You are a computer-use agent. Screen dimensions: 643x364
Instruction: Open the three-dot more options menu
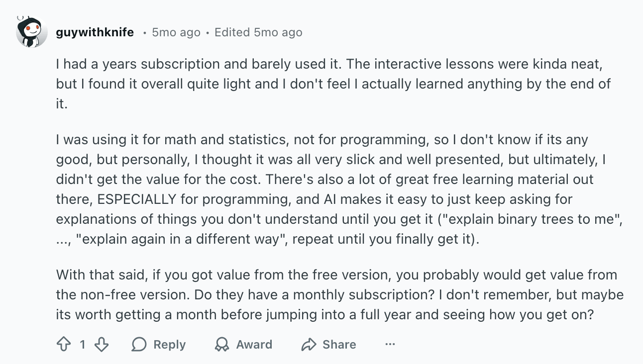coord(390,344)
